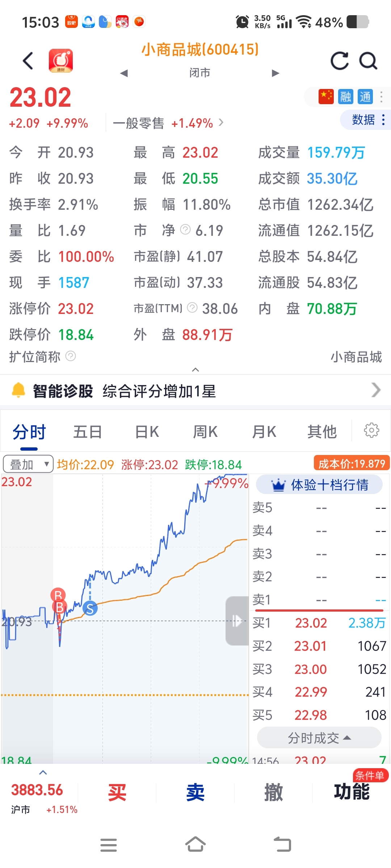
Task: Select 买1 price 23.02 row
Action: [x=319, y=623]
